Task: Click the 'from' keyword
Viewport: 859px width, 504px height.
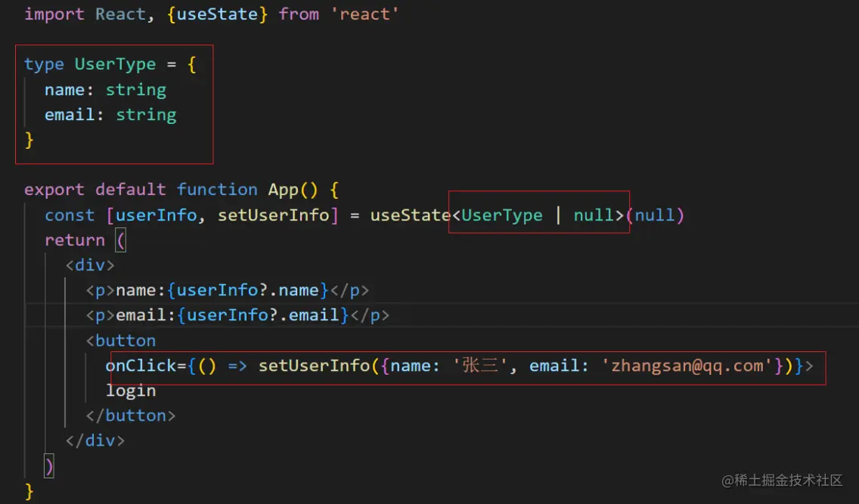Action: pyautogui.click(x=299, y=14)
